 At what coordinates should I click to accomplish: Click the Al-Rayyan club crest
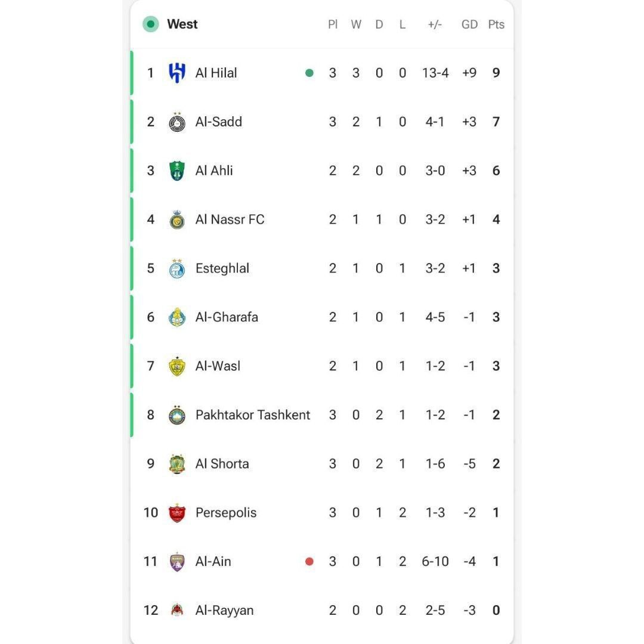click(x=177, y=611)
